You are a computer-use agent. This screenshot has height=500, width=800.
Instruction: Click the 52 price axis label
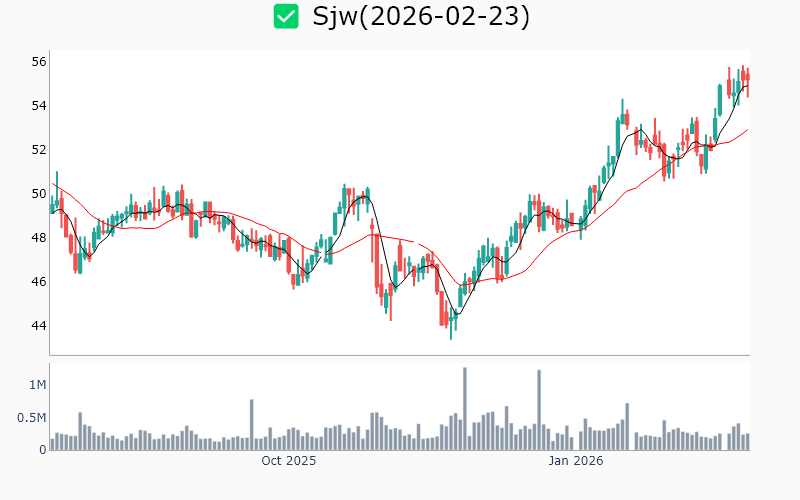pyautogui.click(x=38, y=149)
